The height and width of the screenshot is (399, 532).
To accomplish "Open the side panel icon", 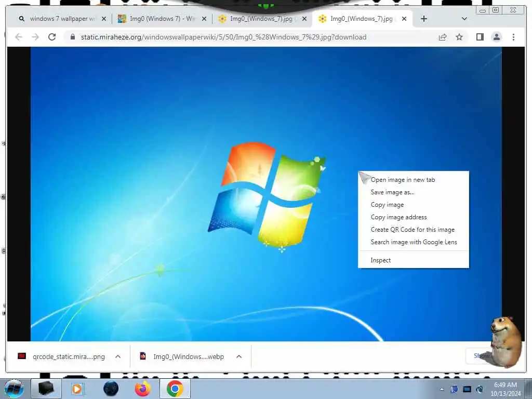I will (x=480, y=37).
